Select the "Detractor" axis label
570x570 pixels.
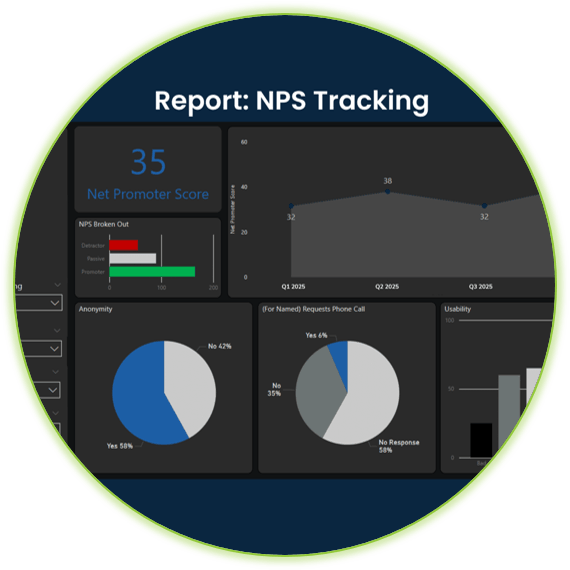[x=93, y=246]
